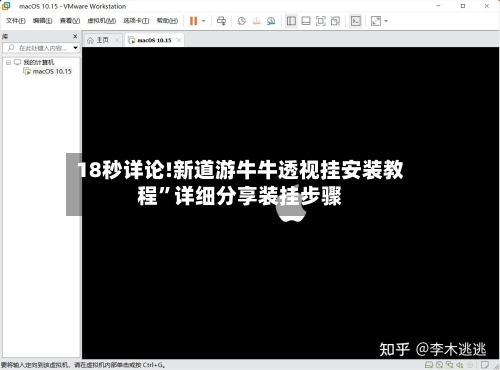Pause the virtual machine with the orange pause button
The image size is (500, 370).
tap(194, 21)
